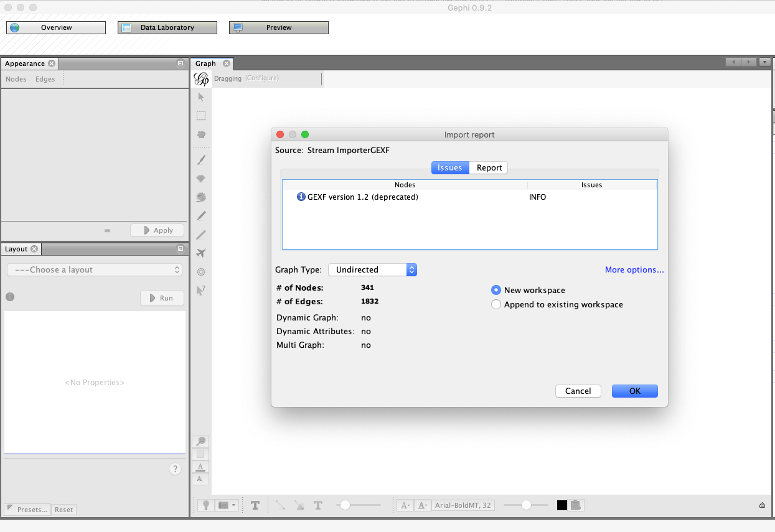Click the screenshot camera icon
This screenshot has height=532, width=775.
(224, 505)
